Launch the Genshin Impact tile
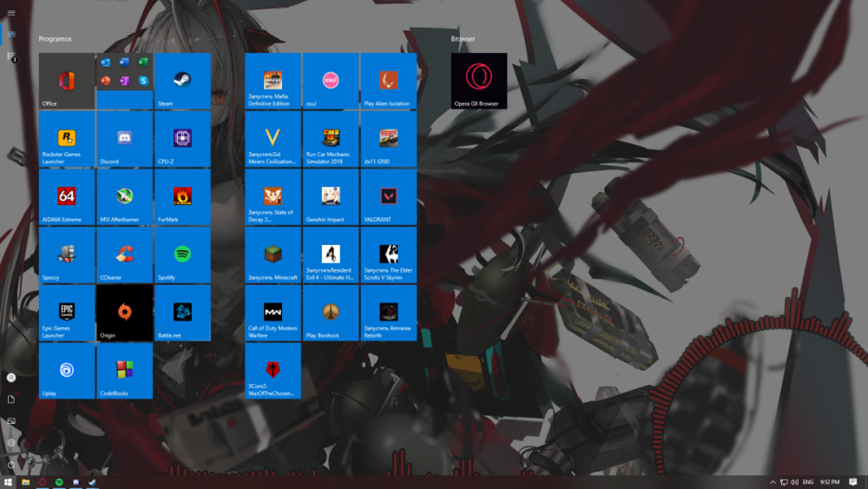The width and height of the screenshot is (868, 489). pos(330,197)
